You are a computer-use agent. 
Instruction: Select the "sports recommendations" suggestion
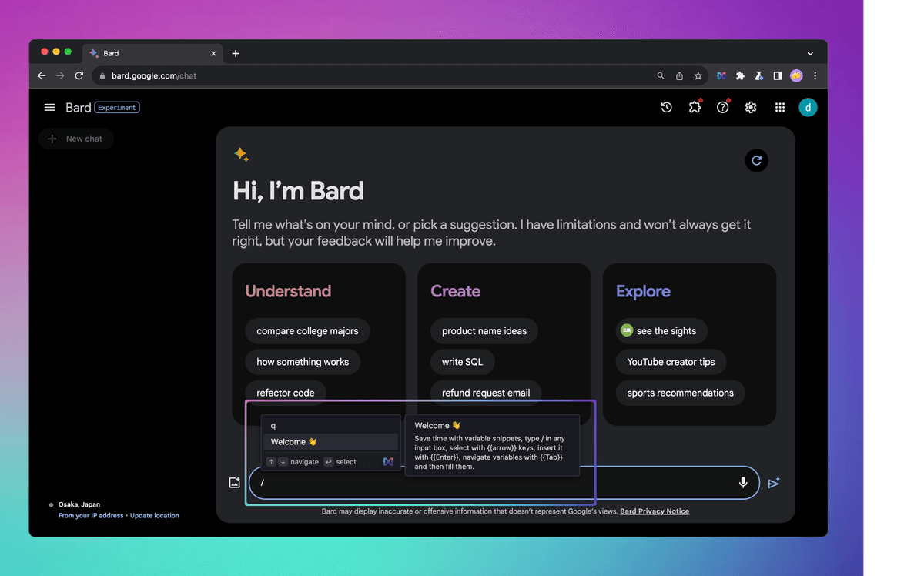(x=681, y=393)
